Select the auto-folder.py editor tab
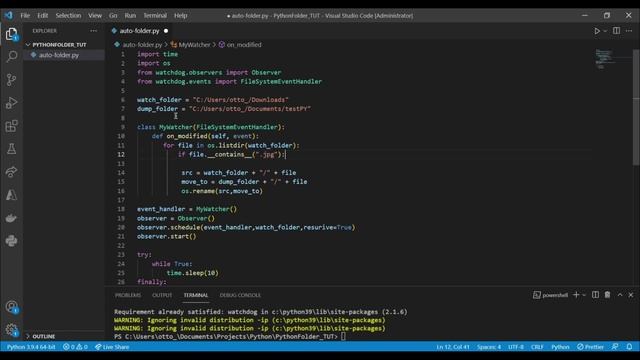 coord(140,31)
